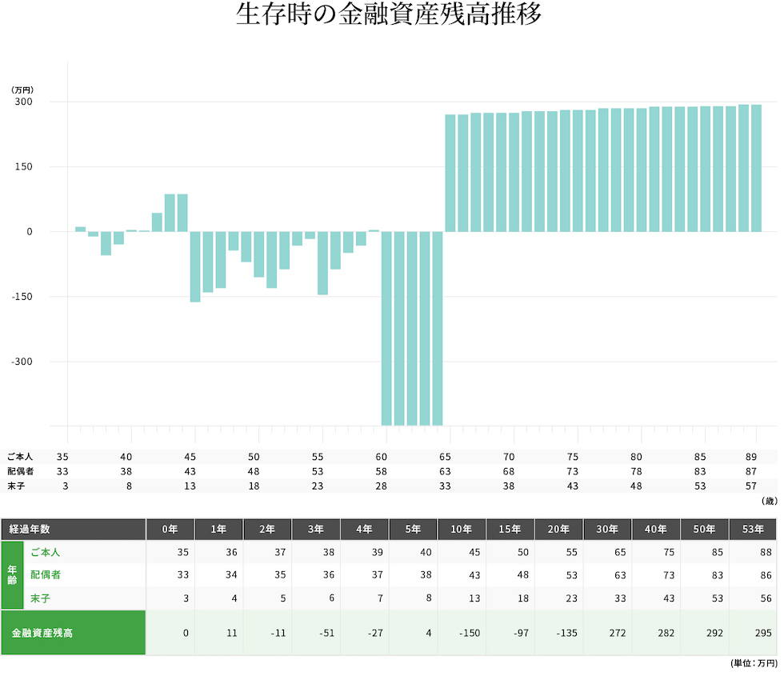
Task: Click the (万円) unit label above y-axis
Action: coord(22,89)
